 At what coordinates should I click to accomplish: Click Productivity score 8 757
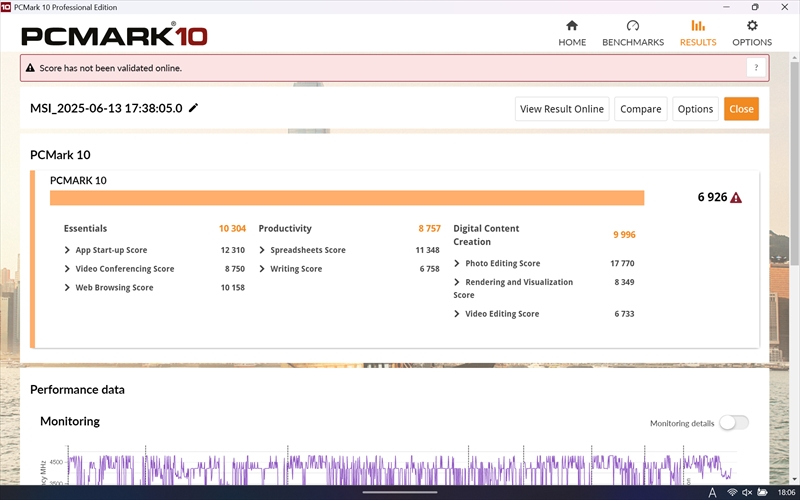point(429,229)
